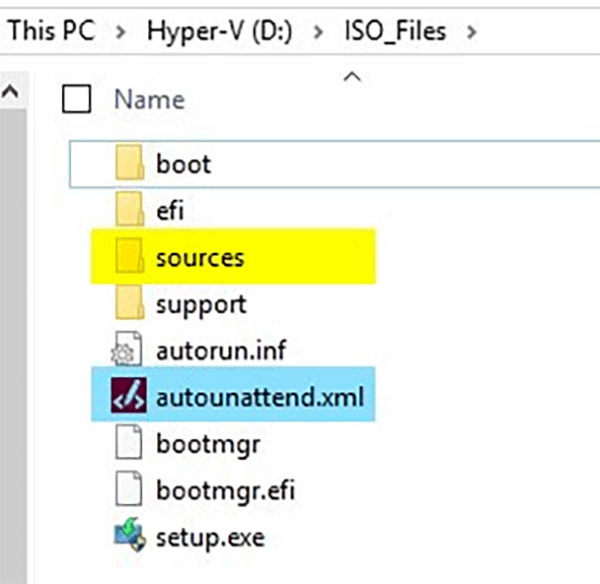Expand the chevron after Hyper-V (D:)

[x=318, y=32]
